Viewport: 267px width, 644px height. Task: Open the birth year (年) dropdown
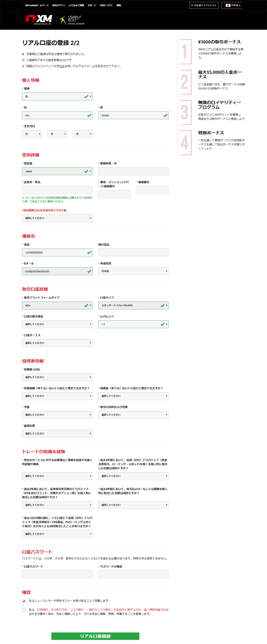[82, 134]
